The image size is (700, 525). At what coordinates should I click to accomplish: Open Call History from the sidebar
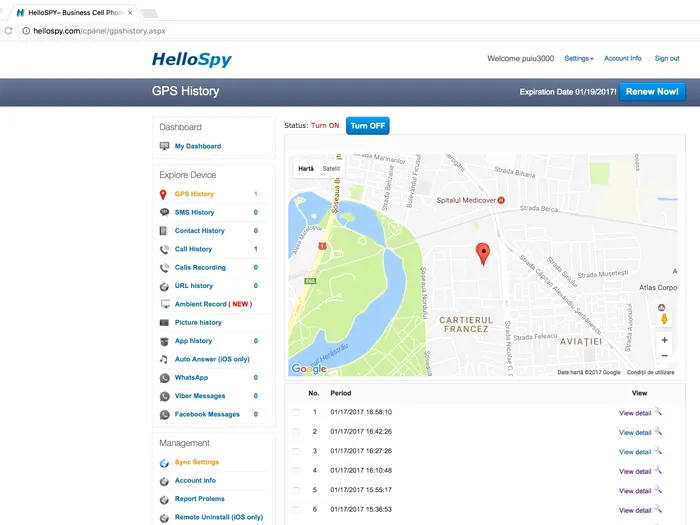pos(193,249)
